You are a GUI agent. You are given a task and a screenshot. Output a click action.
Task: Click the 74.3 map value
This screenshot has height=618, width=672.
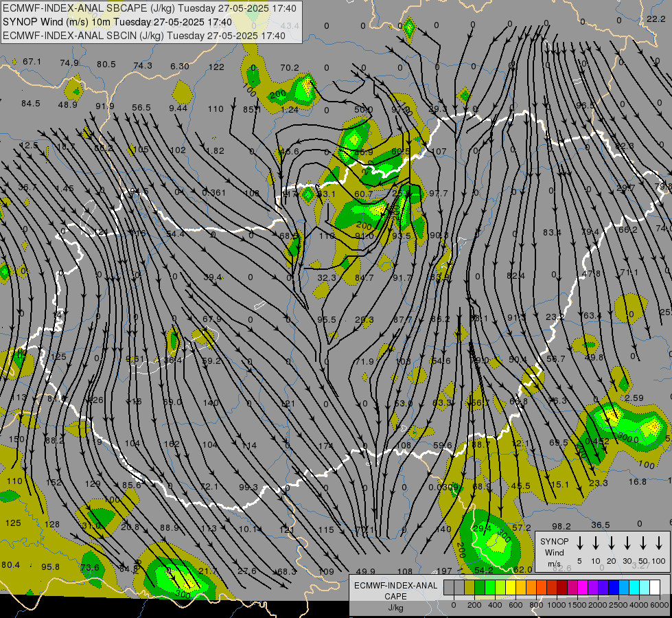tap(143, 66)
